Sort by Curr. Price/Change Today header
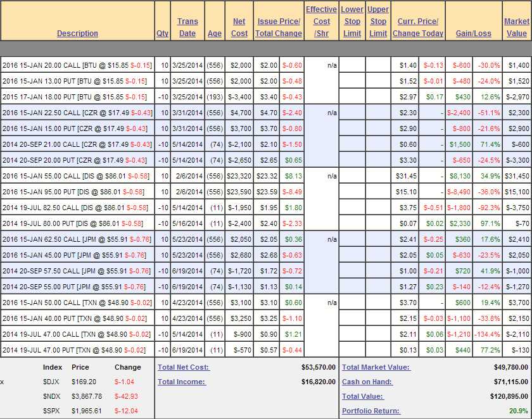The height and width of the screenshot is (419, 532). click(417, 27)
